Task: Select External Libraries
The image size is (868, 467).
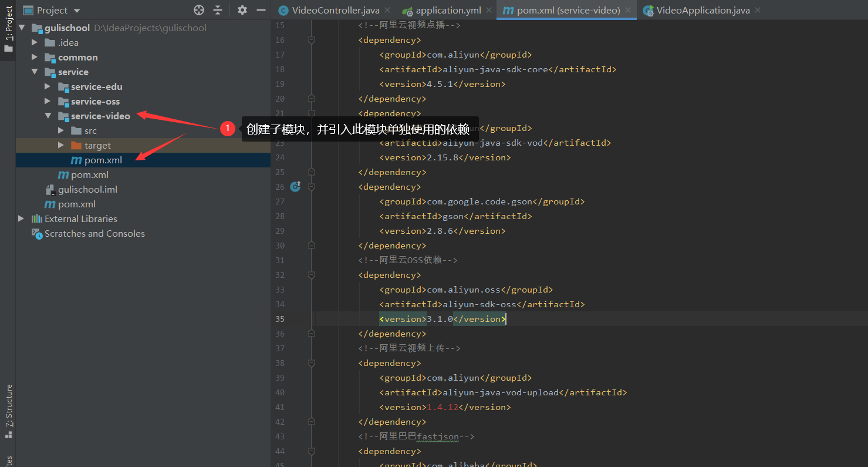Action: tap(81, 219)
